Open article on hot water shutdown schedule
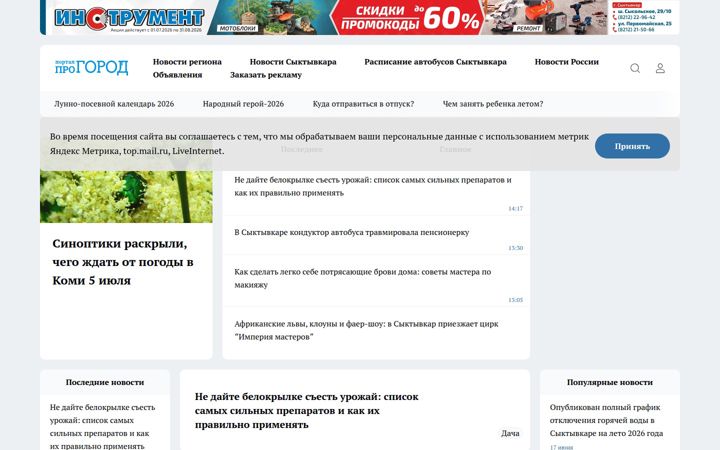The image size is (720, 450). coord(607,420)
